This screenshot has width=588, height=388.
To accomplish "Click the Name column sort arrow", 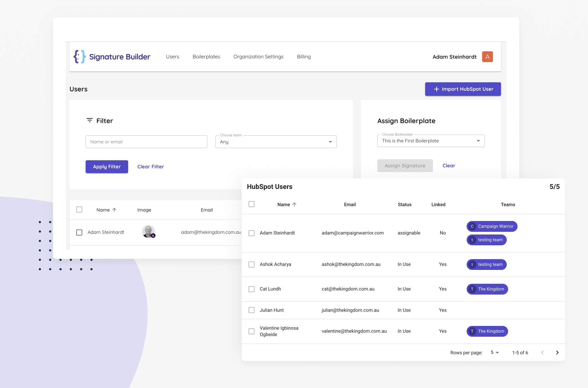I will click(x=295, y=204).
